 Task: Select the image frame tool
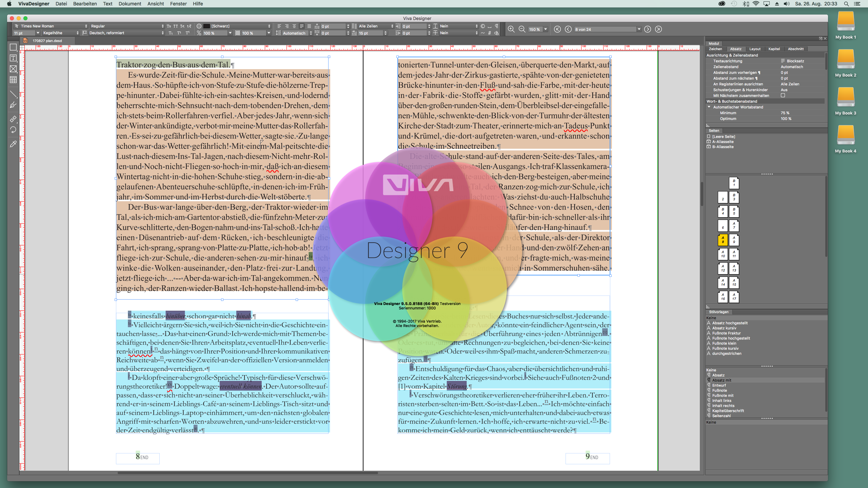pos(13,69)
